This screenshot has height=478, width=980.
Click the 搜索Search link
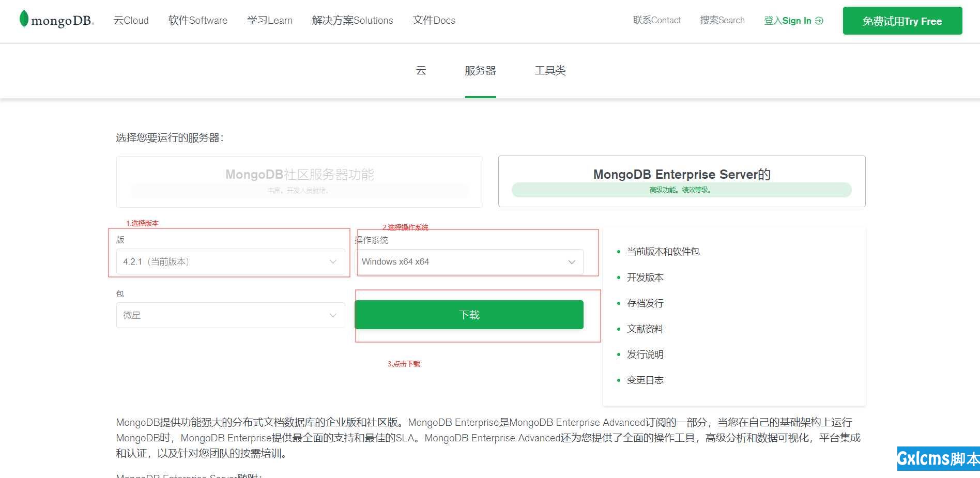tap(723, 20)
